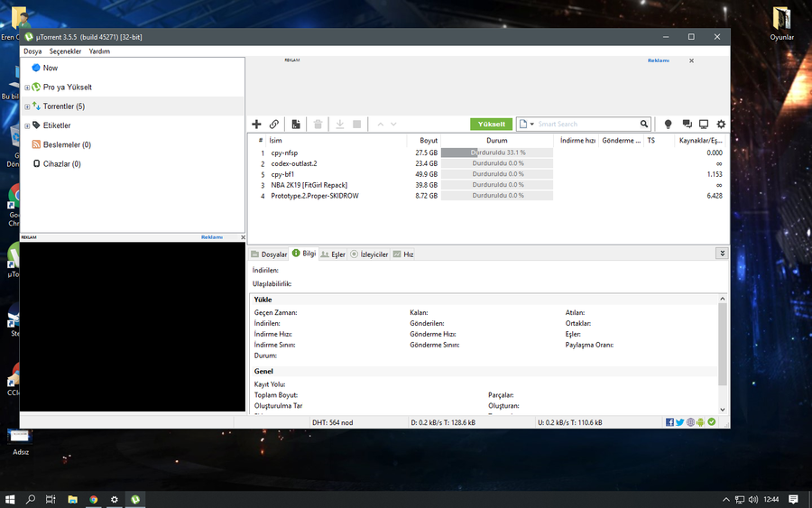This screenshot has width=812, height=508.
Task: Open Oyunlar folder on desktop
Action: [x=781, y=23]
